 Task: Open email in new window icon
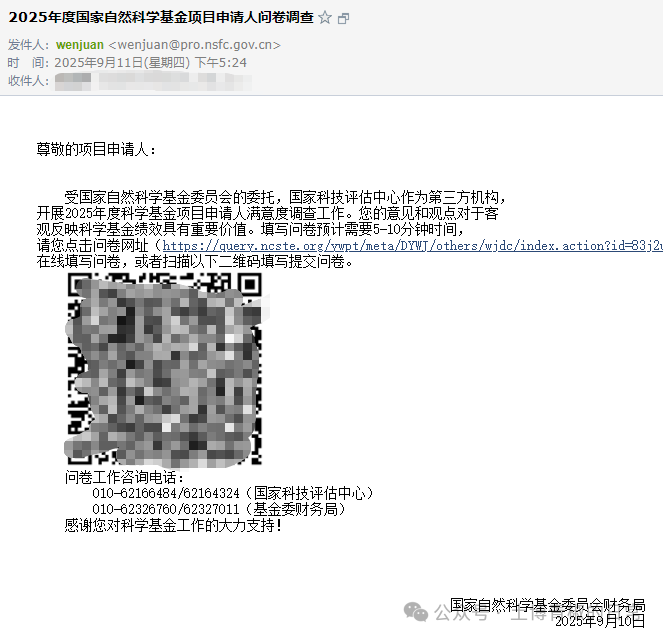click(344, 18)
